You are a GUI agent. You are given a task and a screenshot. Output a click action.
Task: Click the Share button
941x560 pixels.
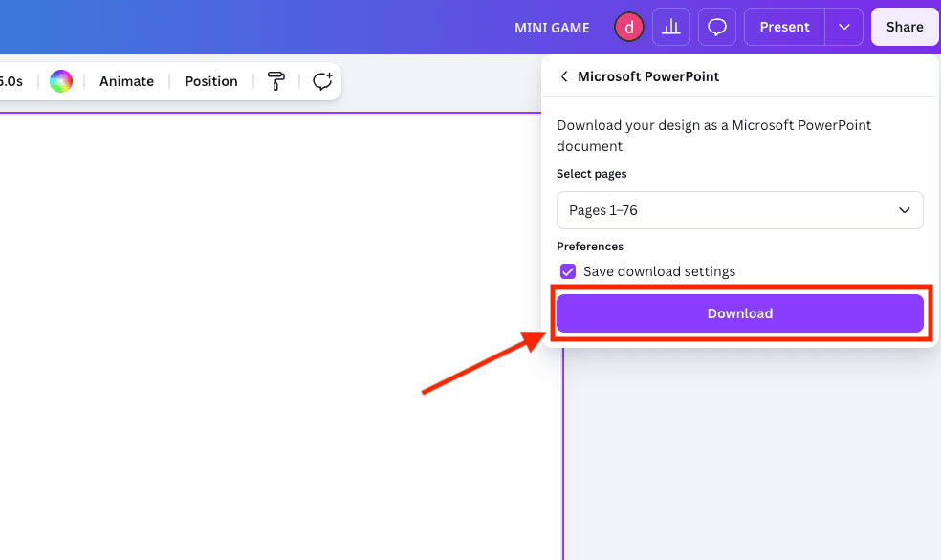click(905, 27)
